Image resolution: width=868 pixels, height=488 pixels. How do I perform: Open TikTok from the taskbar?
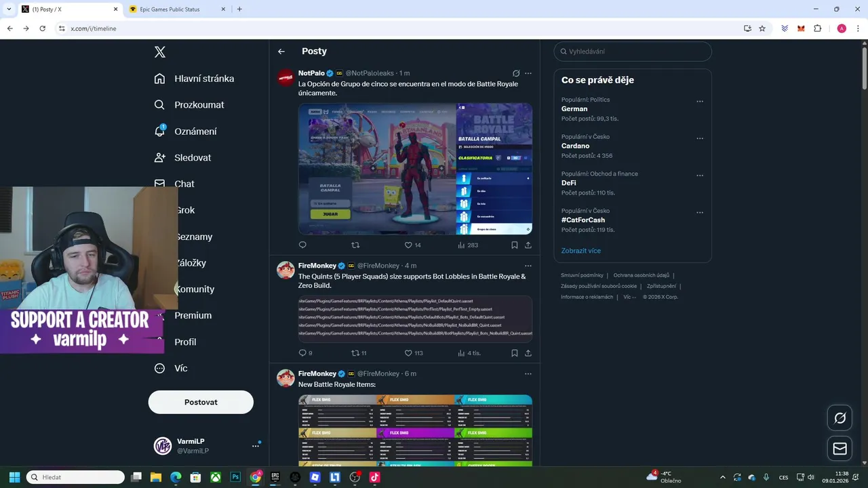point(374,477)
